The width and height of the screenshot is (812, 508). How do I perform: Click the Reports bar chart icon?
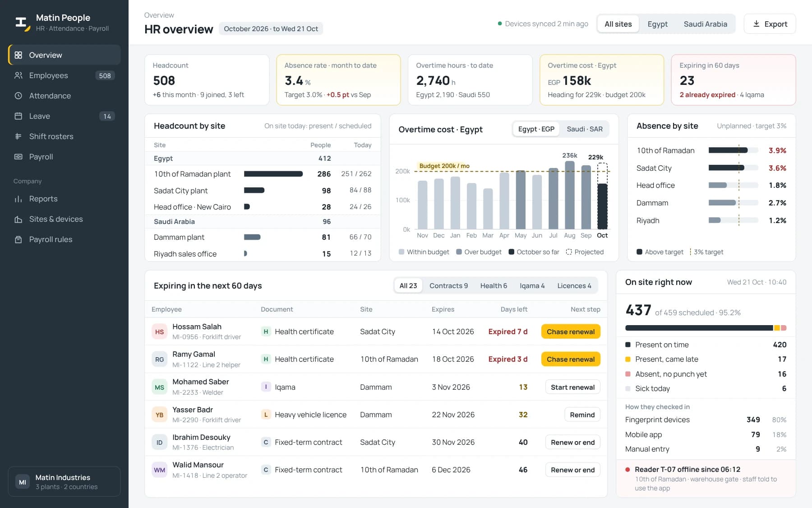point(18,199)
